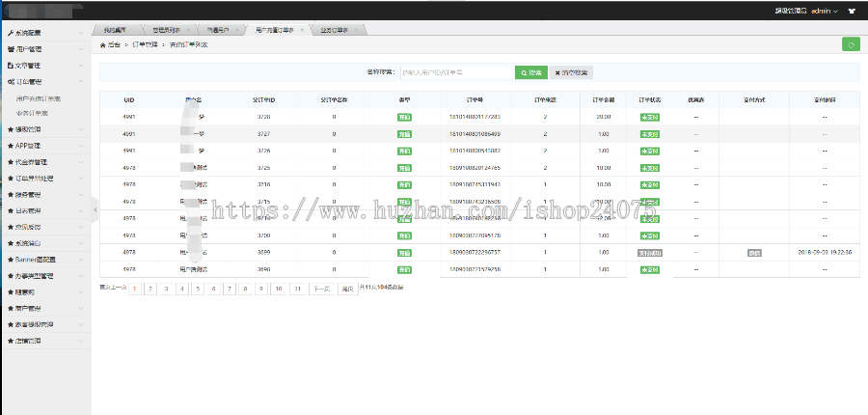Click the grey payment method badge in the 3699 row
This screenshot has width=868, height=415.
(x=754, y=253)
